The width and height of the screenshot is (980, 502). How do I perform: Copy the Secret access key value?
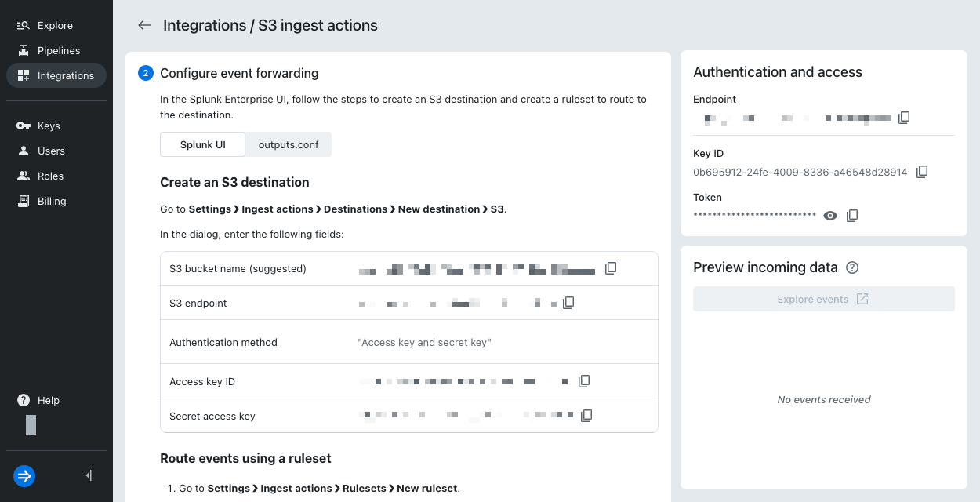pos(586,416)
